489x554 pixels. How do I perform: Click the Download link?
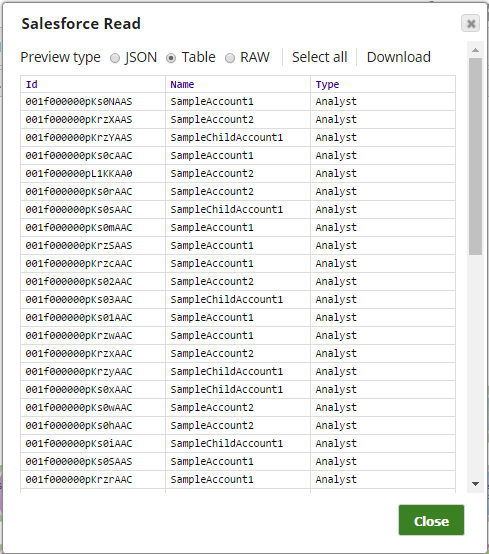[399, 57]
